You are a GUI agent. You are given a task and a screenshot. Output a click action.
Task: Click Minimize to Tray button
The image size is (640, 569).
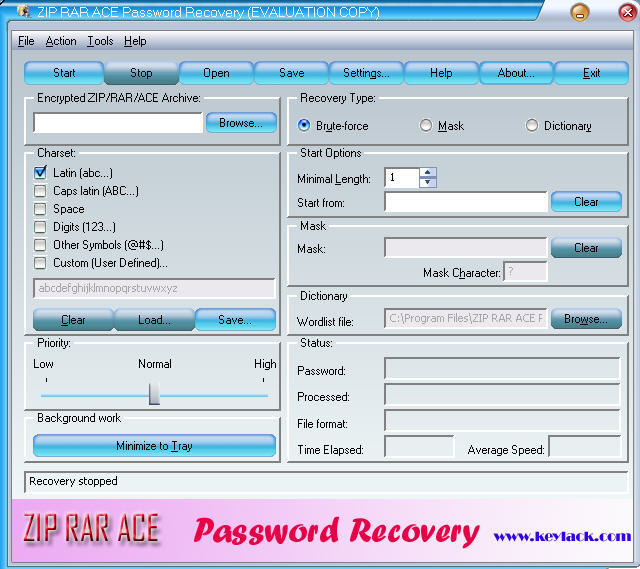[x=154, y=446]
